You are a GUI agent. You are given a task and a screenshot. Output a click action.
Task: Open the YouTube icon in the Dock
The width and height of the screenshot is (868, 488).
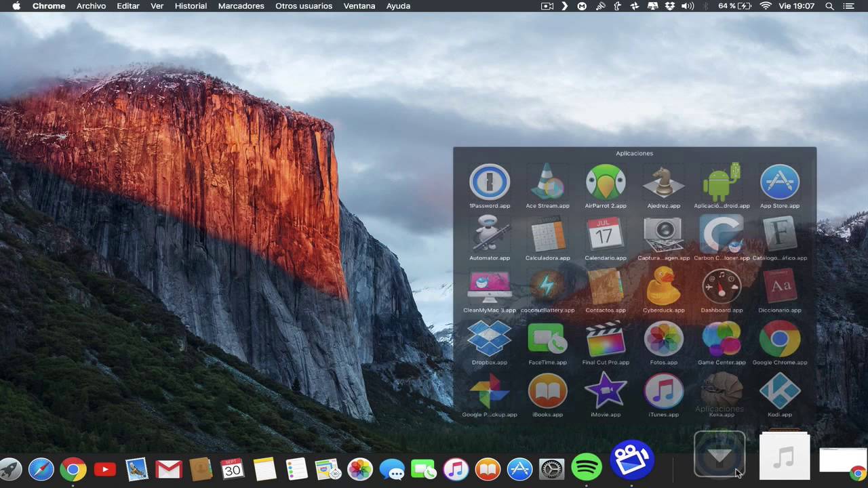coord(105,469)
